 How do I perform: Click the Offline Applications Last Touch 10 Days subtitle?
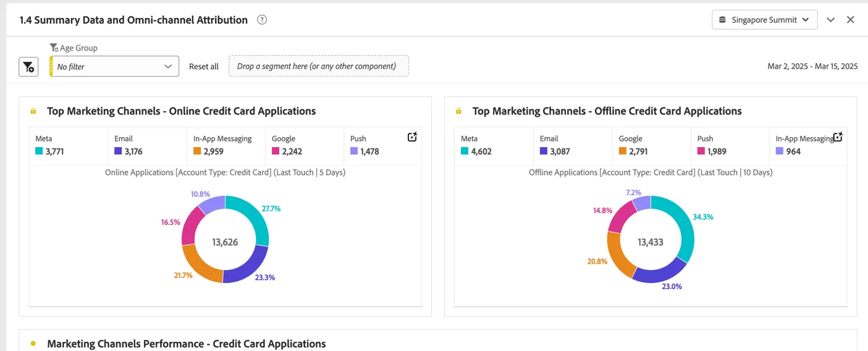(651, 172)
